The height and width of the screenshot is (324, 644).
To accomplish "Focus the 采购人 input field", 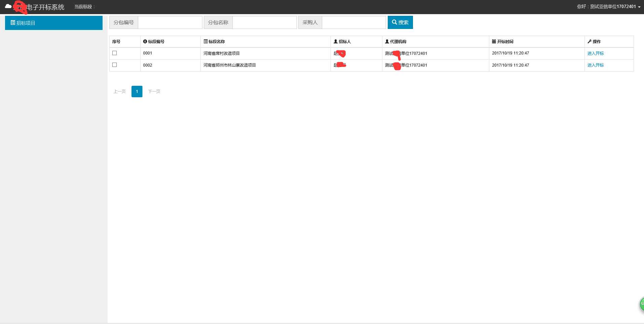I will pos(354,23).
